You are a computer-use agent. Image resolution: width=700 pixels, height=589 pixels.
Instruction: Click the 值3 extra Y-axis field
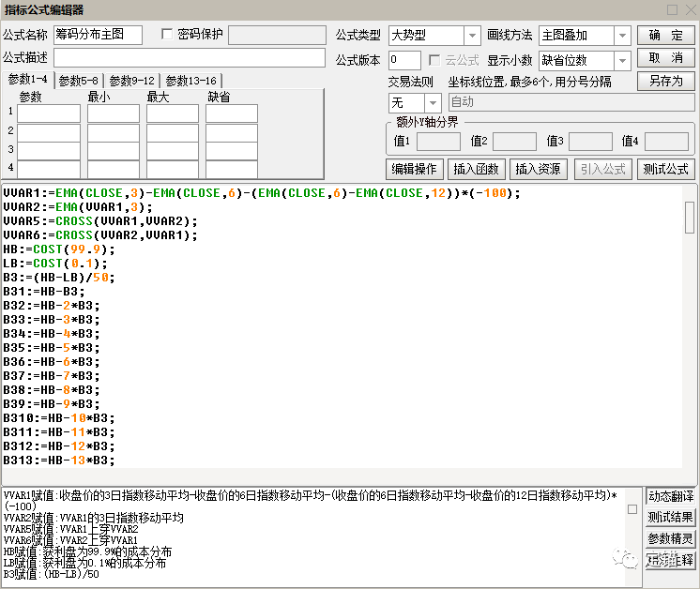pyautogui.click(x=590, y=142)
